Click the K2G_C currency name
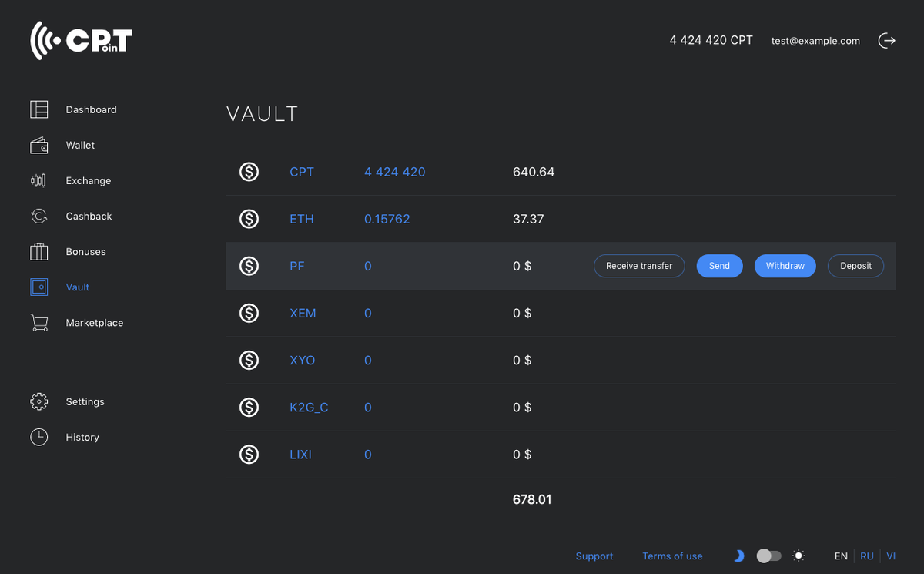 point(309,407)
